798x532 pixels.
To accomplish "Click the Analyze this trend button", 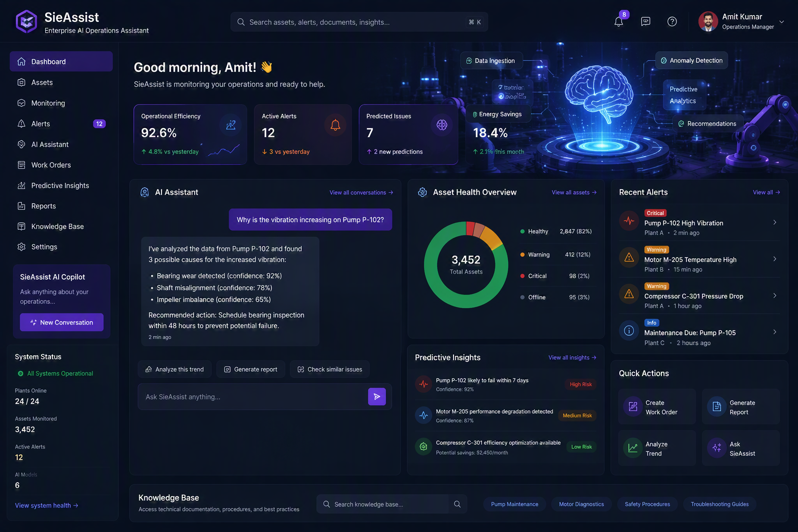I will 175,369.
